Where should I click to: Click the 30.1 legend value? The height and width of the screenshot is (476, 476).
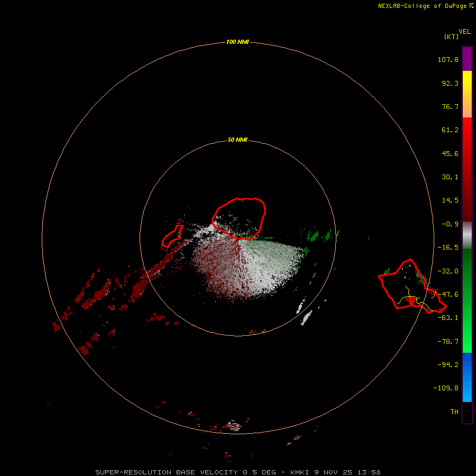coord(450,177)
